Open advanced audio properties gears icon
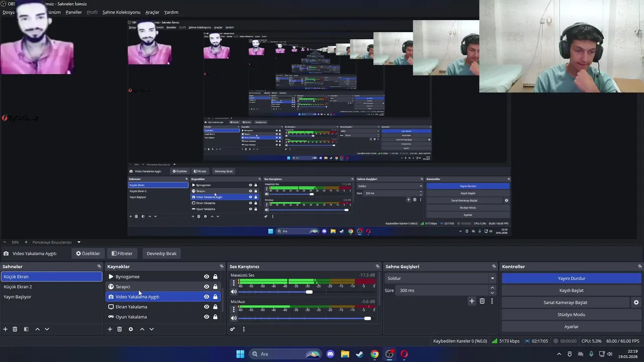 tap(232, 329)
